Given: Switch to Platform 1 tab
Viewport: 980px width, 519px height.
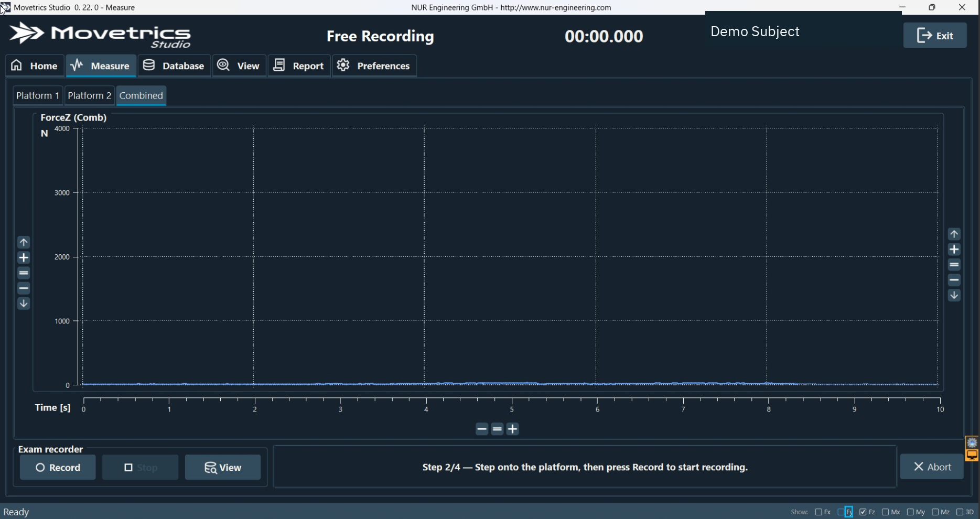Looking at the screenshot, I should 38,95.
